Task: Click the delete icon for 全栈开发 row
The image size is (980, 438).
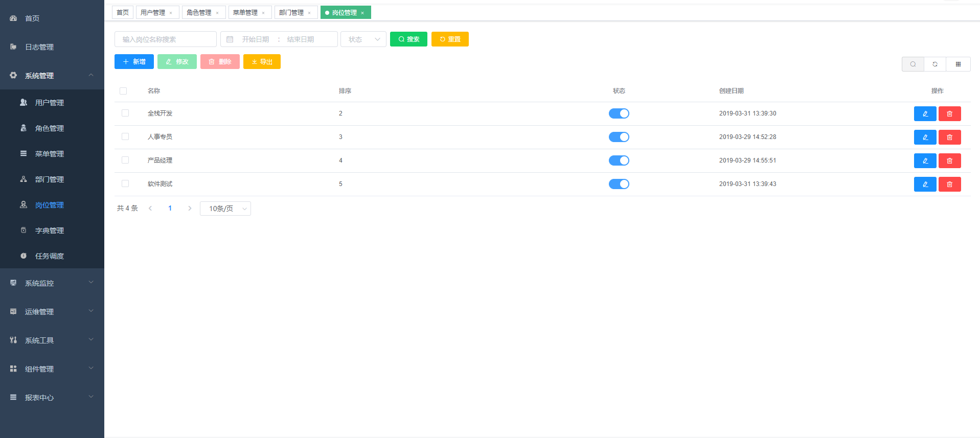Action: 949,113
